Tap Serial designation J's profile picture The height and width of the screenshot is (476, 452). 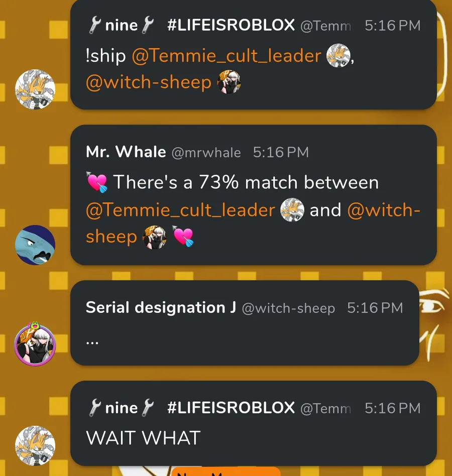(35, 344)
